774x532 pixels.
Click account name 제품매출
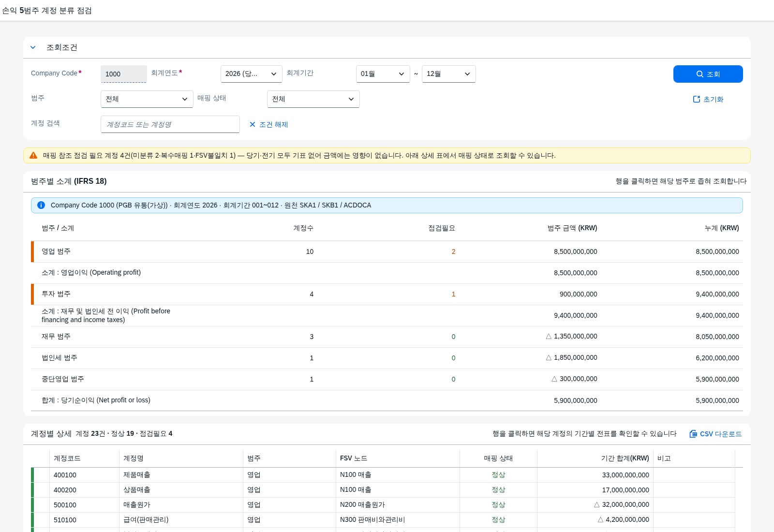coord(137,475)
